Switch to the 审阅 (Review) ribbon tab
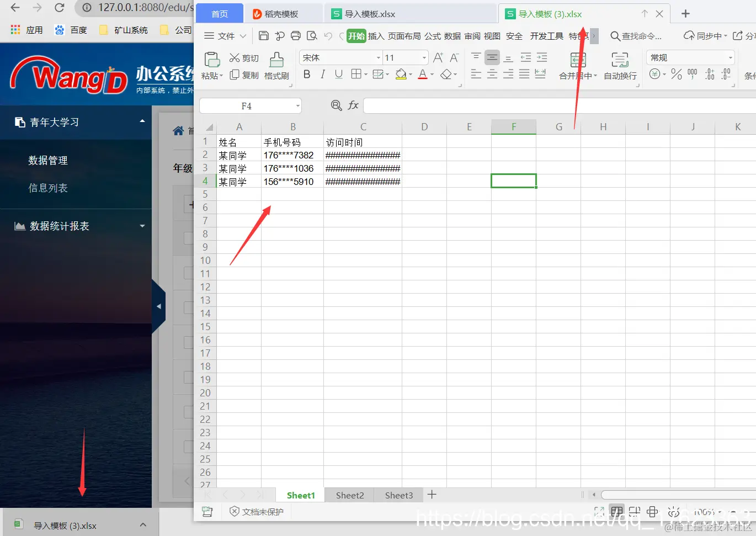The height and width of the screenshot is (536, 756). pyautogui.click(x=472, y=36)
